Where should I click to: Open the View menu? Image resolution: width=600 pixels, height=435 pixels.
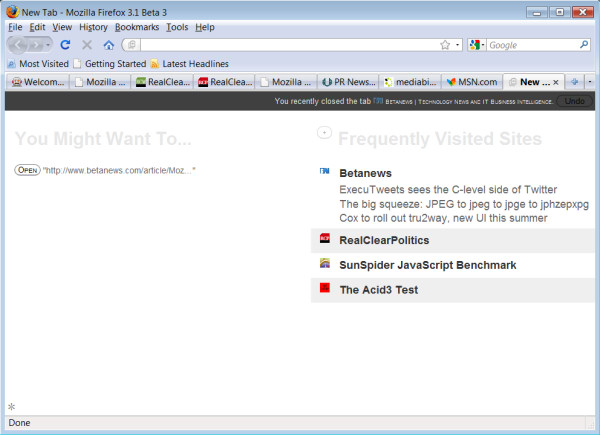point(62,27)
